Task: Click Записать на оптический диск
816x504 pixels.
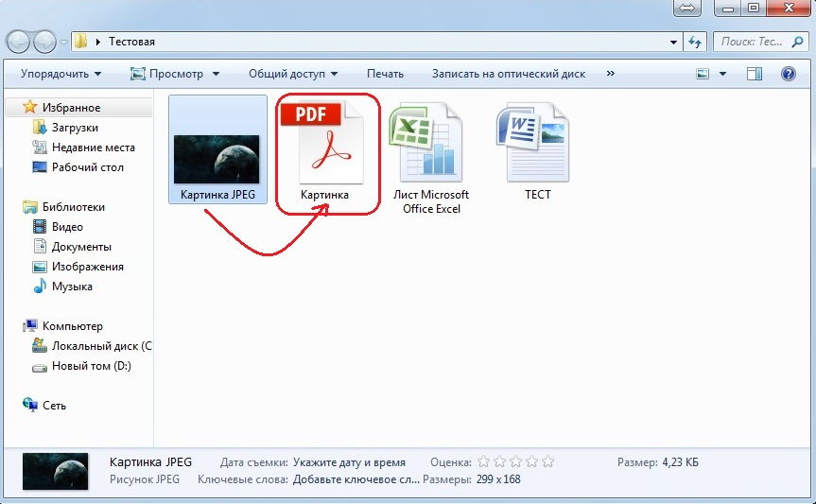Action: (509, 74)
